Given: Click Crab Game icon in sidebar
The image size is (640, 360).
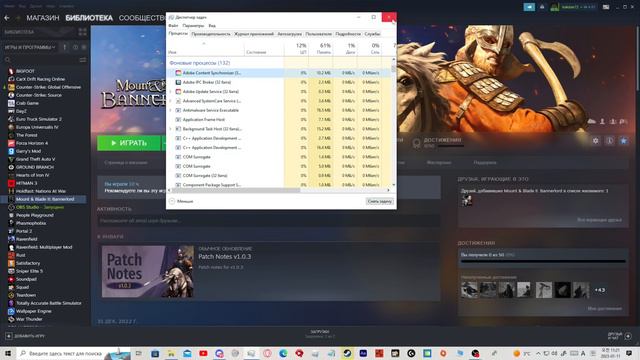Looking at the screenshot, I should point(11,103).
